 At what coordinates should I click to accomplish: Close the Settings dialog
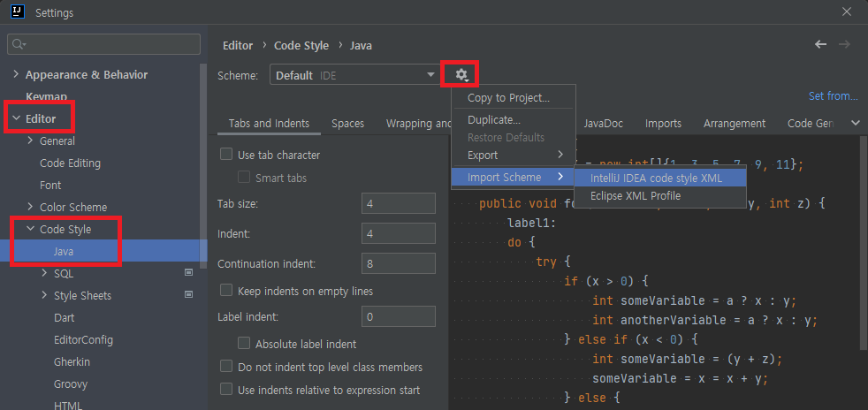(847, 11)
